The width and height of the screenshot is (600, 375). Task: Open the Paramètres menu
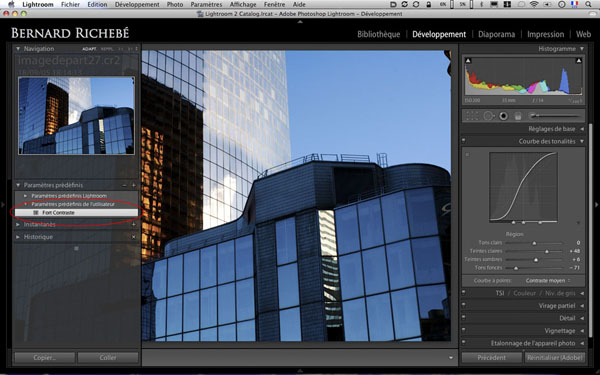point(206,4)
